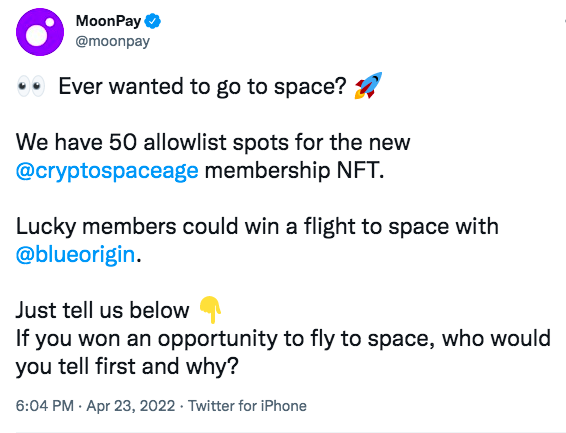
Task: Follow the @cryptospaceage mention link
Action: (x=107, y=171)
